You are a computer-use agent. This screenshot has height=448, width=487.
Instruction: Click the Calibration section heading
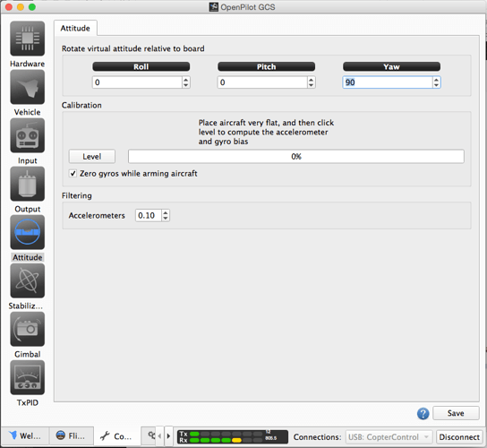pyautogui.click(x=81, y=105)
